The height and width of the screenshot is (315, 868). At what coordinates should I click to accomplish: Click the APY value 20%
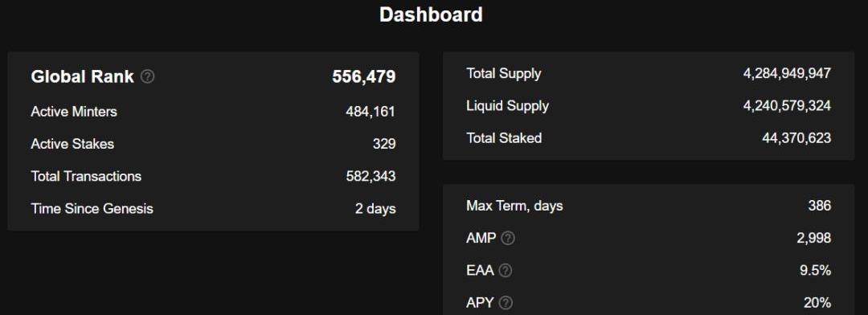pyautogui.click(x=817, y=303)
